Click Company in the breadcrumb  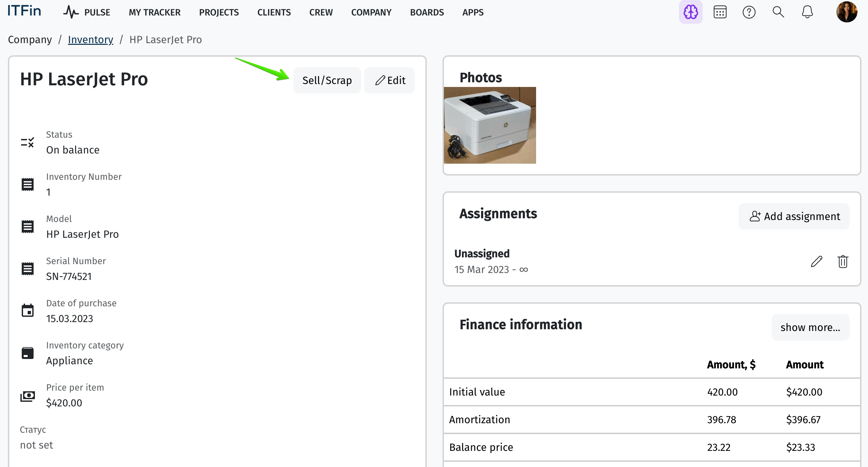(30, 40)
